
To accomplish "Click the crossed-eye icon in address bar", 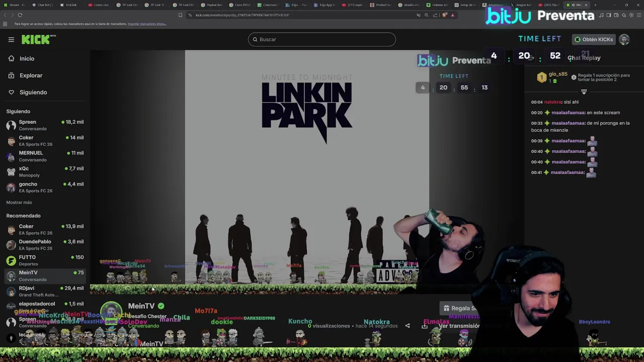I will coord(418,15).
